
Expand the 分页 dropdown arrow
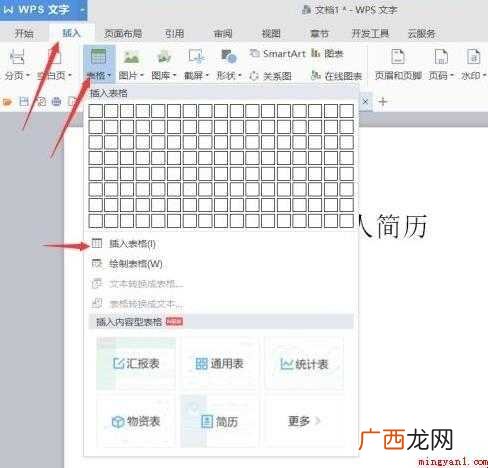(x=28, y=76)
